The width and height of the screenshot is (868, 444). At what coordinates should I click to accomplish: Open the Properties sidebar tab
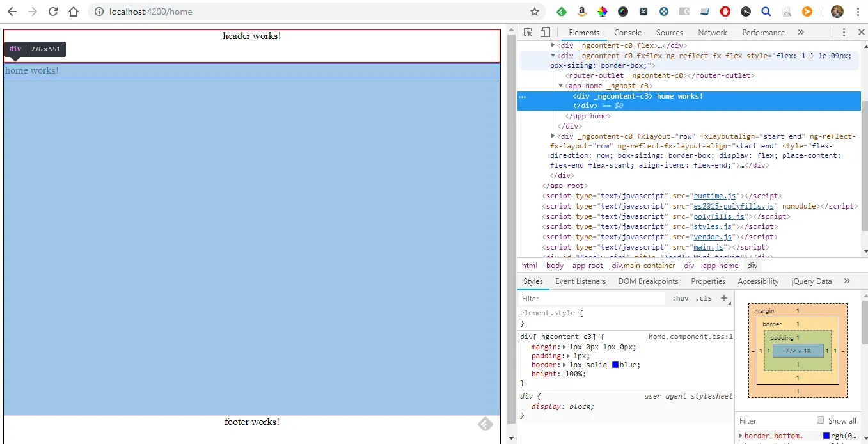pos(708,281)
